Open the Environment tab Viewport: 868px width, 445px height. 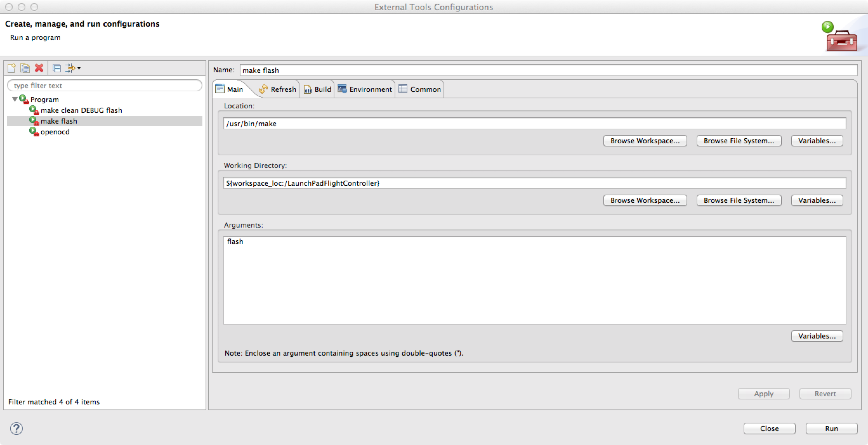coord(365,89)
